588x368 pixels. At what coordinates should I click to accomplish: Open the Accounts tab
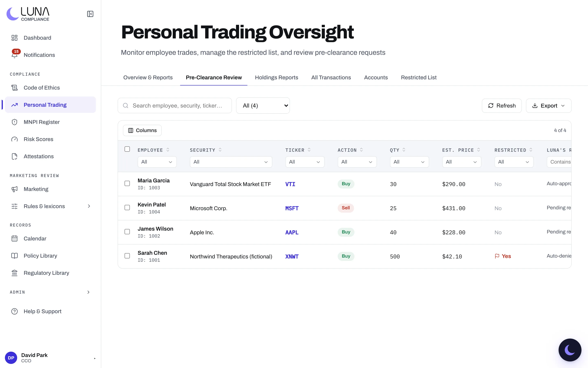point(376,77)
